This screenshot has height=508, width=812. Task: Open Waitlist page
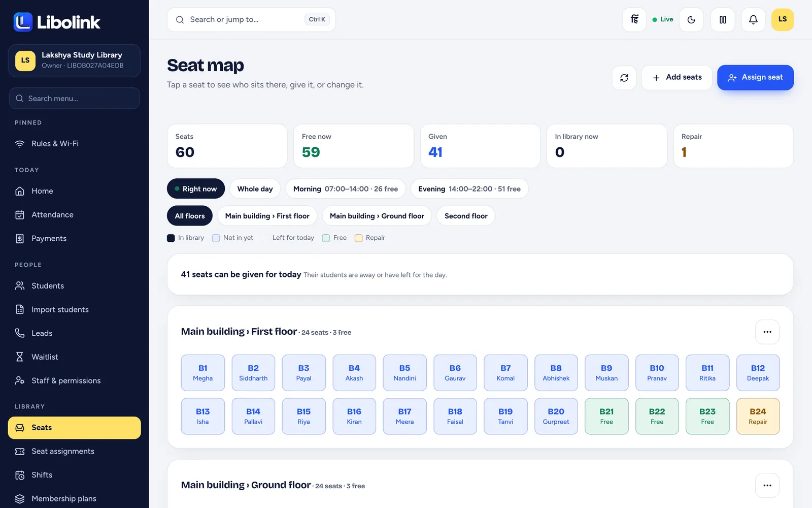point(74,357)
